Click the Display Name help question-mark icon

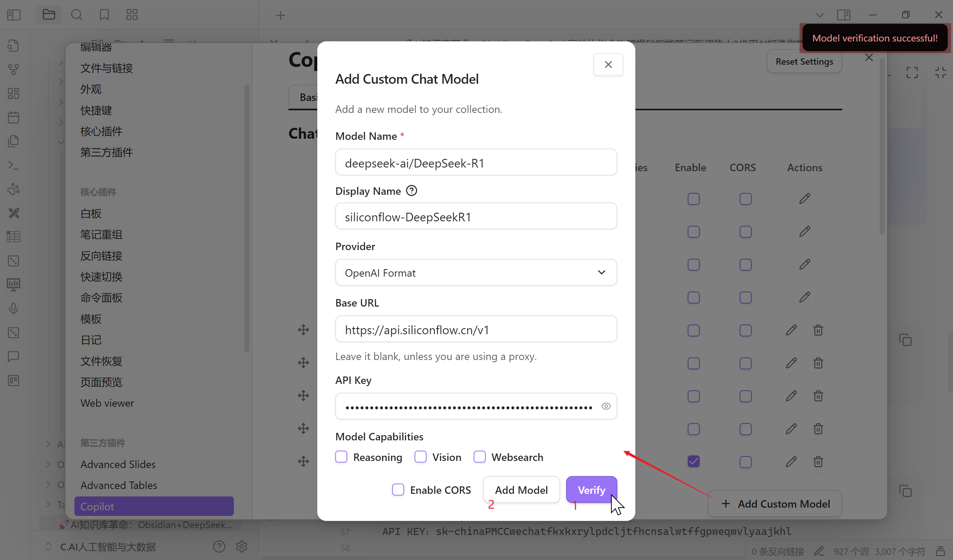click(x=411, y=191)
